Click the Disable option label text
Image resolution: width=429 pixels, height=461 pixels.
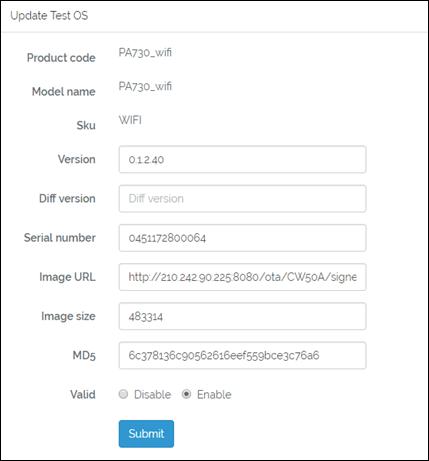tap(152, 394)
